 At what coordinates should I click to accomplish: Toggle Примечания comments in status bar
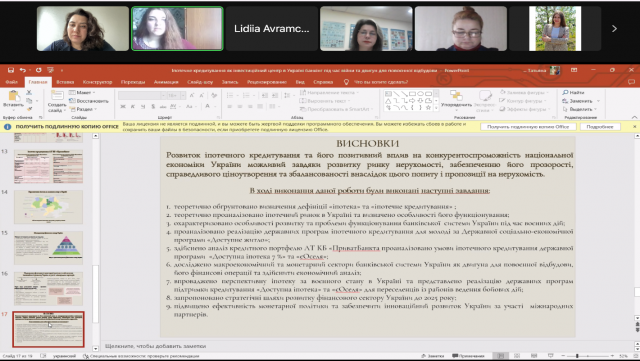coord(468,356)
